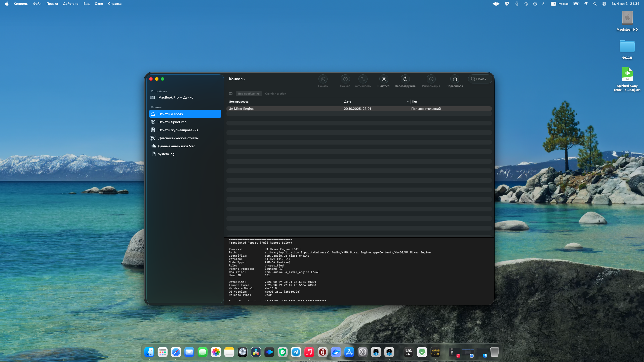Toggle sort order on Дата column chevron
The image size is (644, 362).
(408, 102)
